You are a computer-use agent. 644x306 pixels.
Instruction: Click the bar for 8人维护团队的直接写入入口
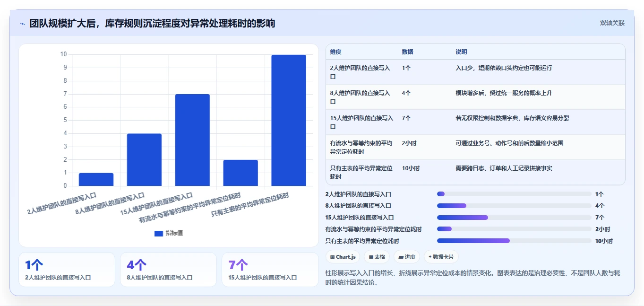[x=144, y=160]
